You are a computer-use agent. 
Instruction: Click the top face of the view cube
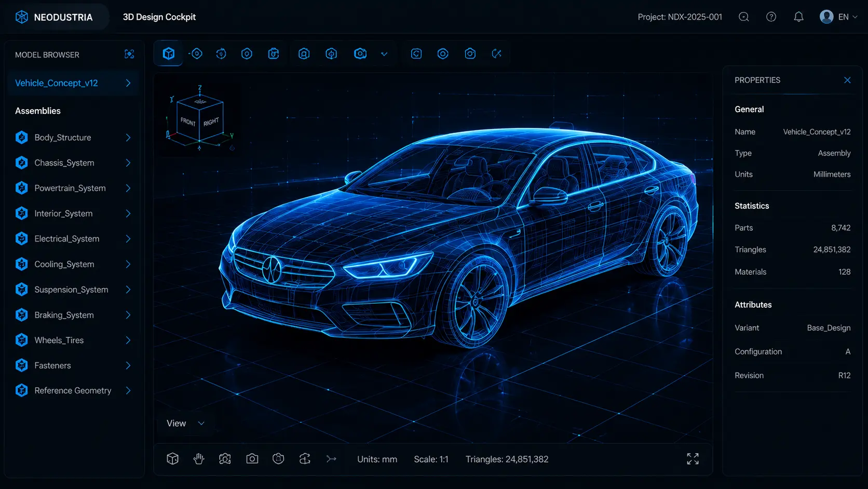pos(200,101)
